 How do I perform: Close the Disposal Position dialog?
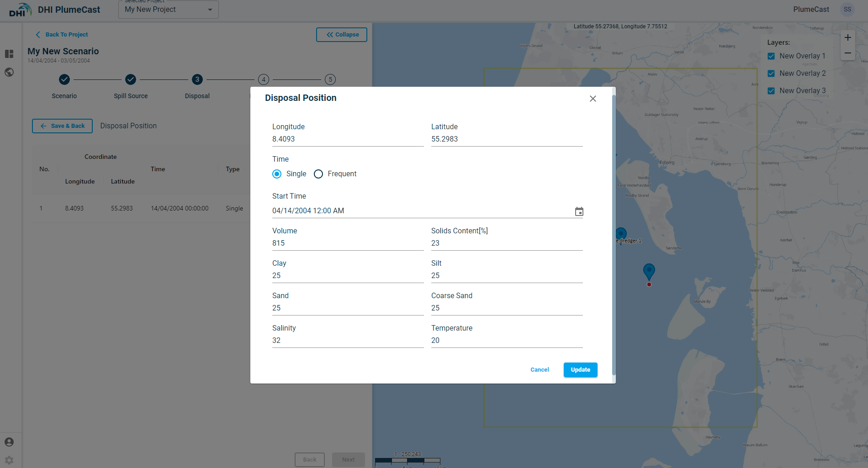click(593, 99)
